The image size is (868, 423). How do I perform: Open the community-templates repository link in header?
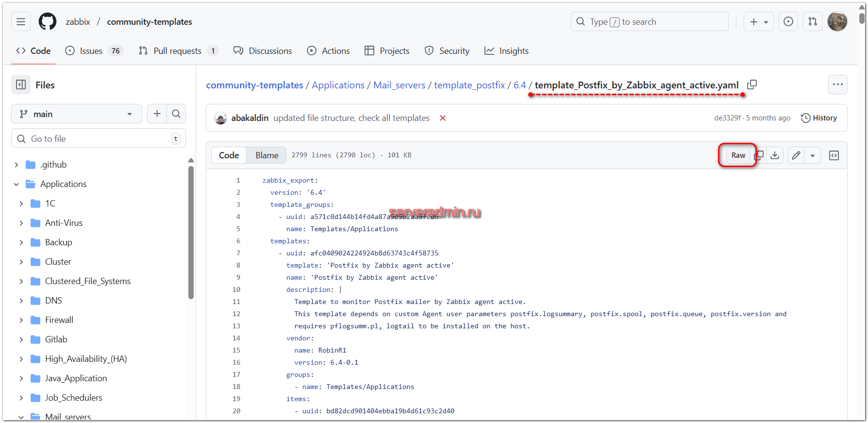pos(150,22)
